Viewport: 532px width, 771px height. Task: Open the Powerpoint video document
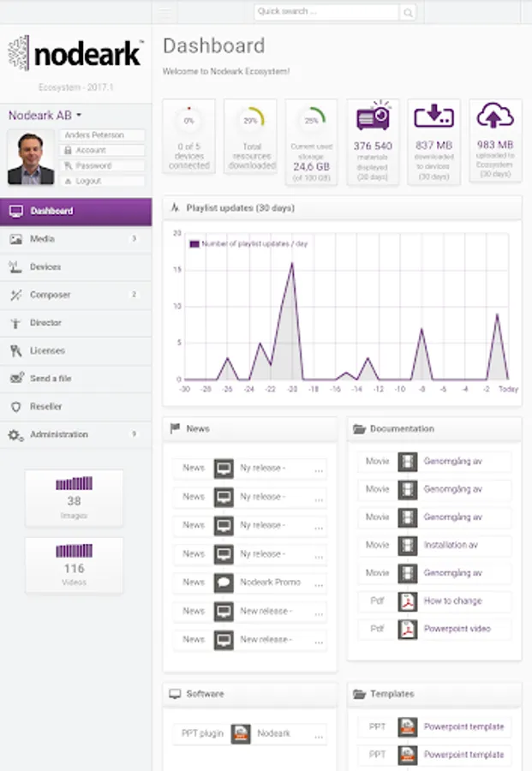pyautogui.click(x=457, y=629)
